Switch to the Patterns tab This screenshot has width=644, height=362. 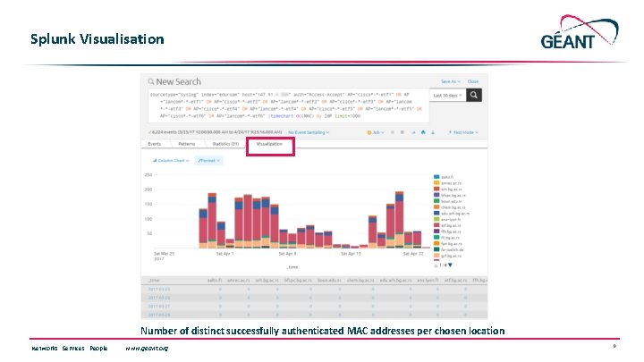[186, 144]
